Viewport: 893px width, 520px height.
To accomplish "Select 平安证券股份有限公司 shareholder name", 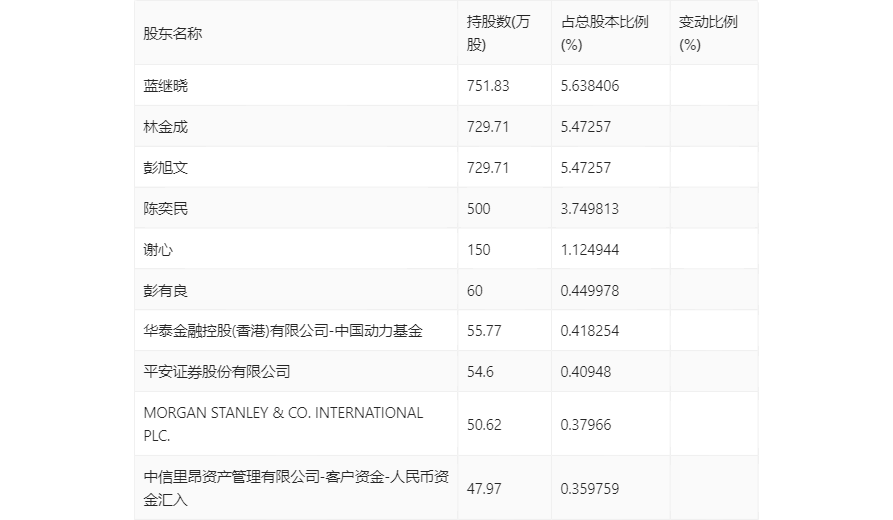I will click(217, 372).
